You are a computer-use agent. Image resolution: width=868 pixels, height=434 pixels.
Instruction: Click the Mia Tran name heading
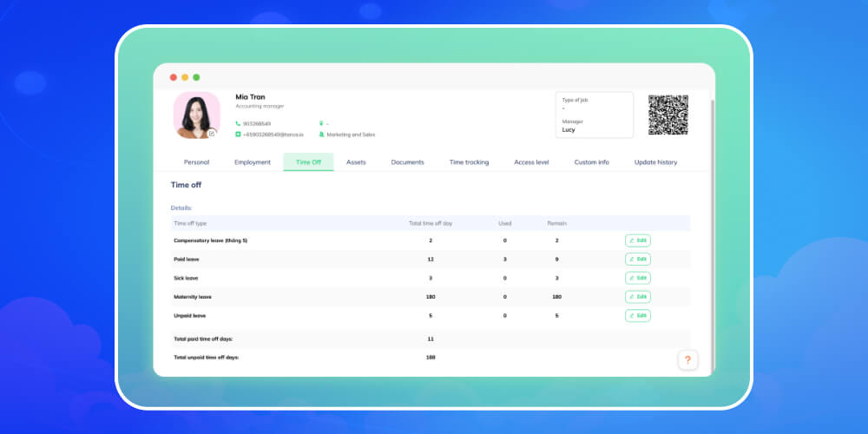(250, 97)
